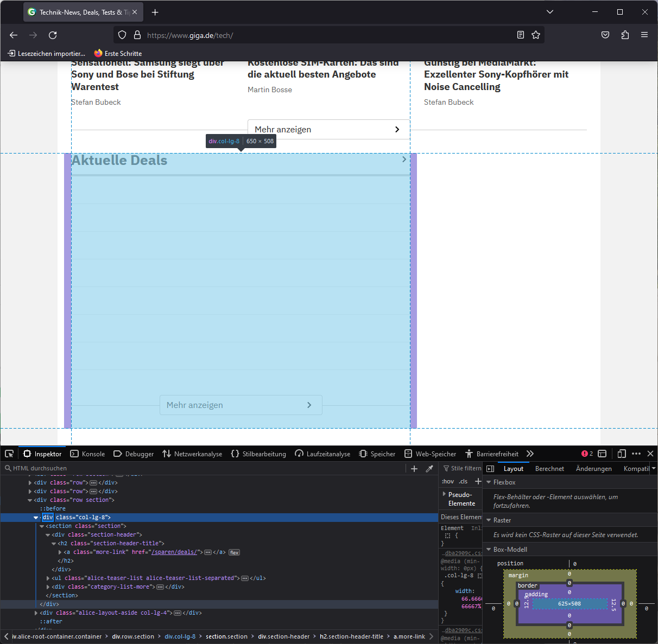
Task: Expand the ul alice-teaser-list node
Action: [48, 578]
